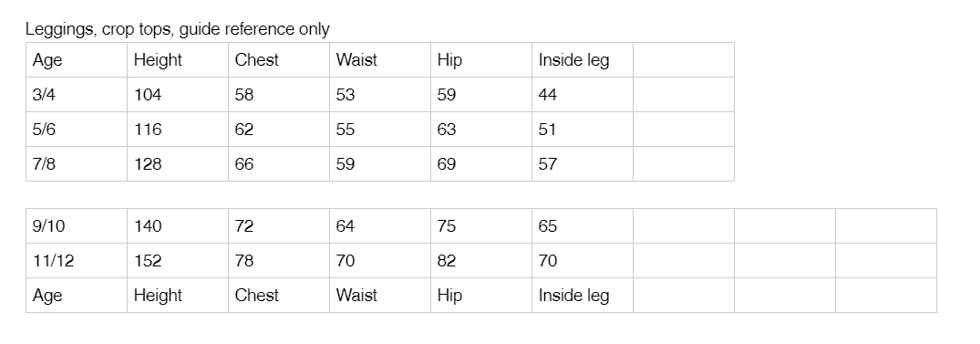
Task: Click the height value 140
Action: pyautogui.click(x=178, y=225)
